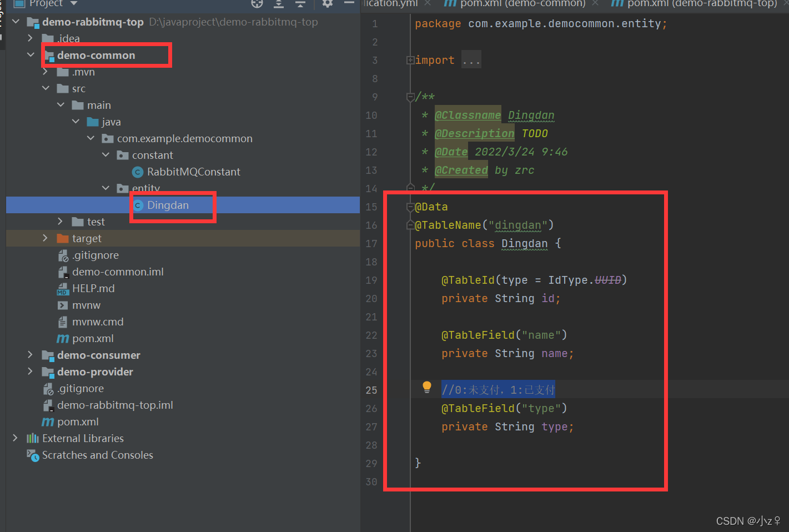
Task: Fold the Dingdan class at @Data line
Action: [410, 207]
